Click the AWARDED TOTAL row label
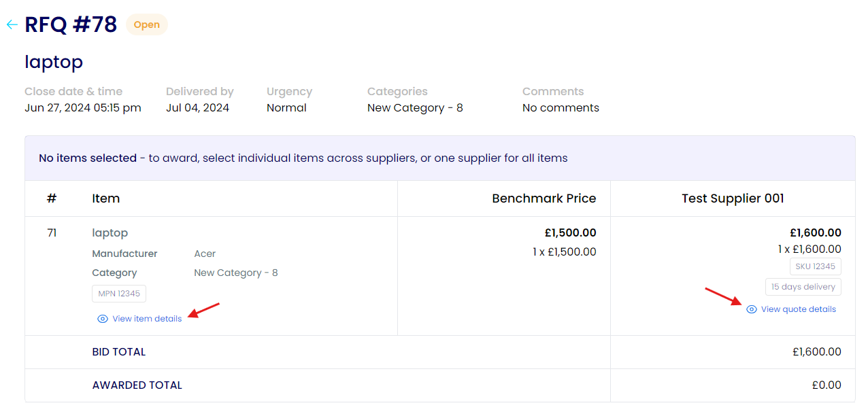 coord(137,385)
